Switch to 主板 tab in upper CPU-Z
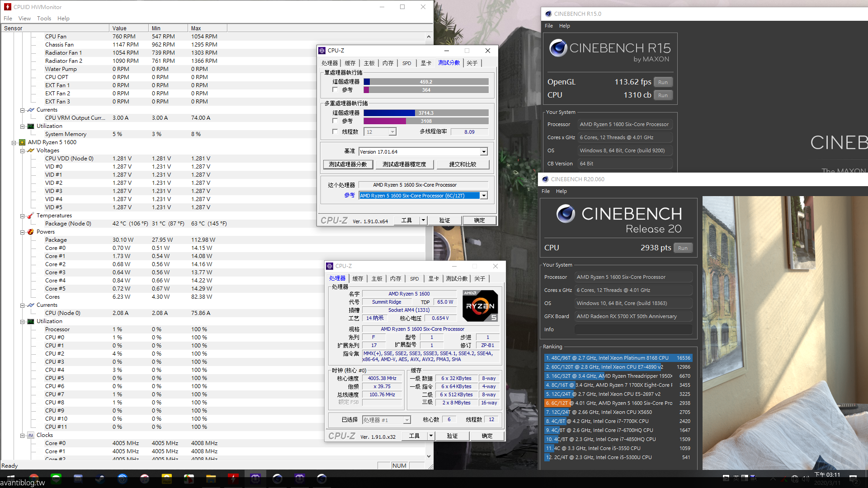Image resolution: width=868 pixels, height=488 pixels. coord(369,63)
